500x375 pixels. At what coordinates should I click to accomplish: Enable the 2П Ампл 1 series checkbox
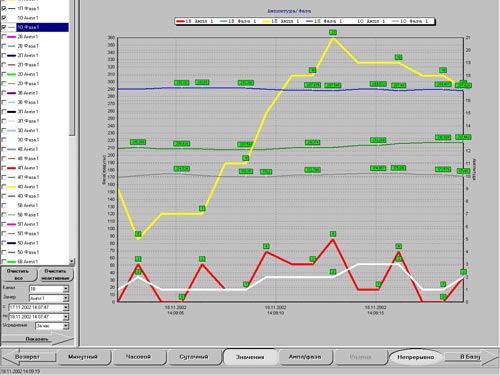click(x=4, y=55)
